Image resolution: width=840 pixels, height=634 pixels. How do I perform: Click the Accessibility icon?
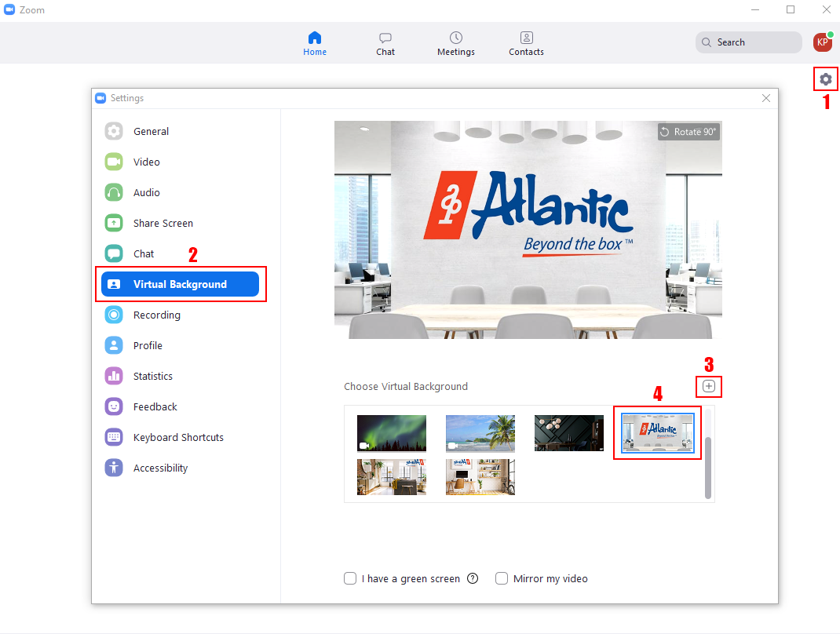pos(114,468)
